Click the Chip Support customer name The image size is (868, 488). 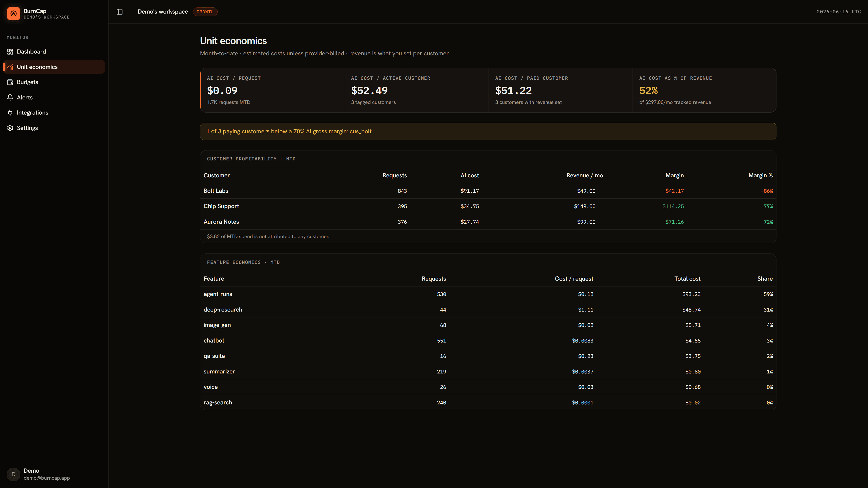[x=221, y=206]
